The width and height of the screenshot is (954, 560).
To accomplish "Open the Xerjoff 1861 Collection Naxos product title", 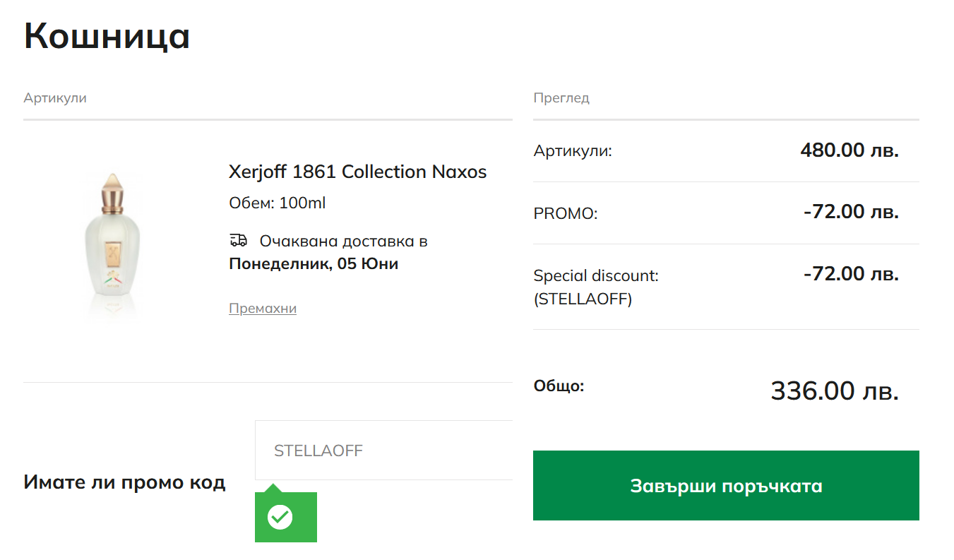I will coord(357,172).
